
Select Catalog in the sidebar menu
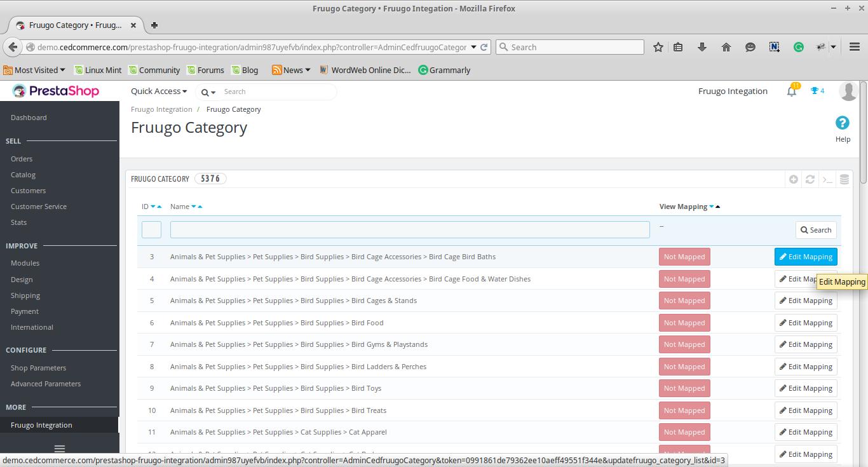point(23,175)
